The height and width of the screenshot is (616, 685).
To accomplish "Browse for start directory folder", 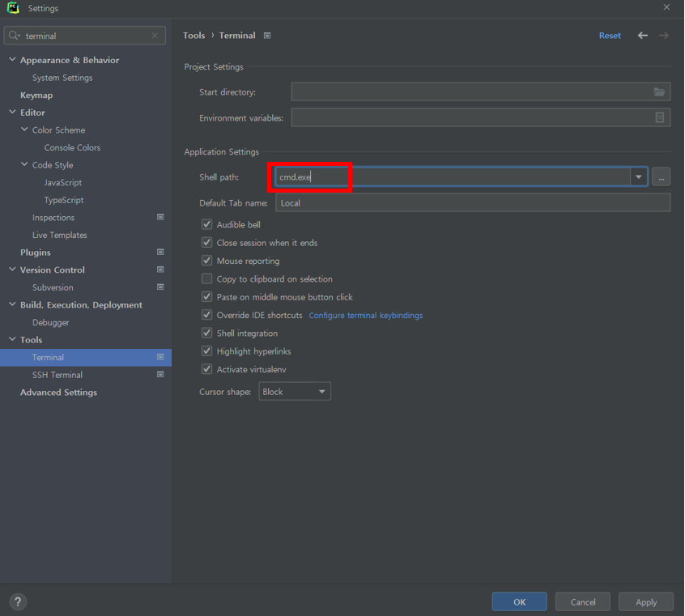I will tap(659, 91).
